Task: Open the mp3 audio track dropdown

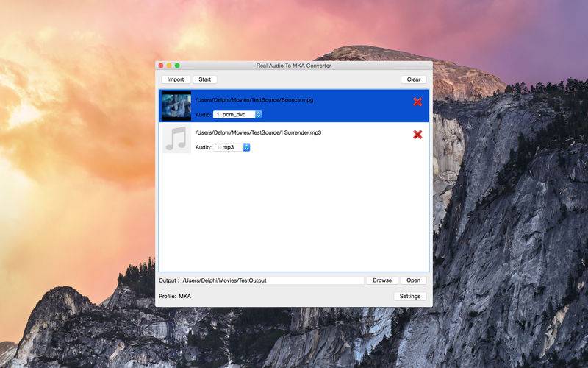Action: pyautogui.click(x=232, y=147)
